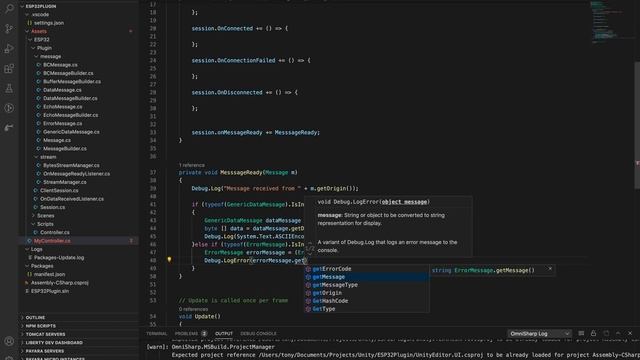This screenshot has height=360, width=640.
Task: Select getMessage suggestion
Action: pos(367,277)
